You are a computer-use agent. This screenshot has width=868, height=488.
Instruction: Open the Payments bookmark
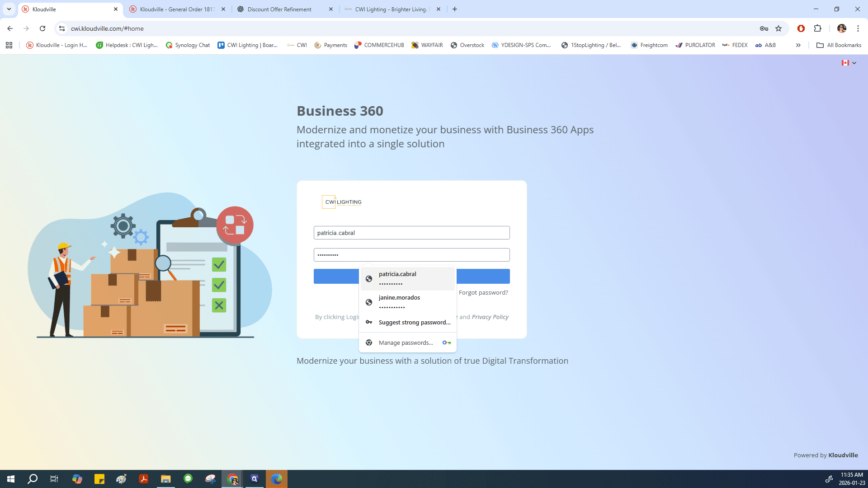330,45
